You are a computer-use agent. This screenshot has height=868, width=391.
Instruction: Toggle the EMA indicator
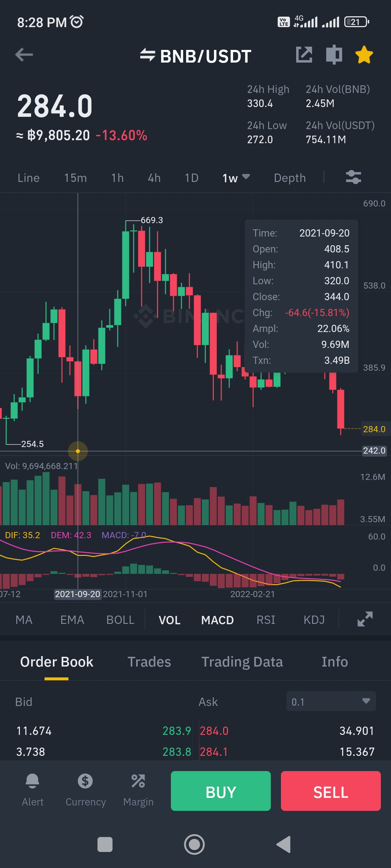coord(72,620)
